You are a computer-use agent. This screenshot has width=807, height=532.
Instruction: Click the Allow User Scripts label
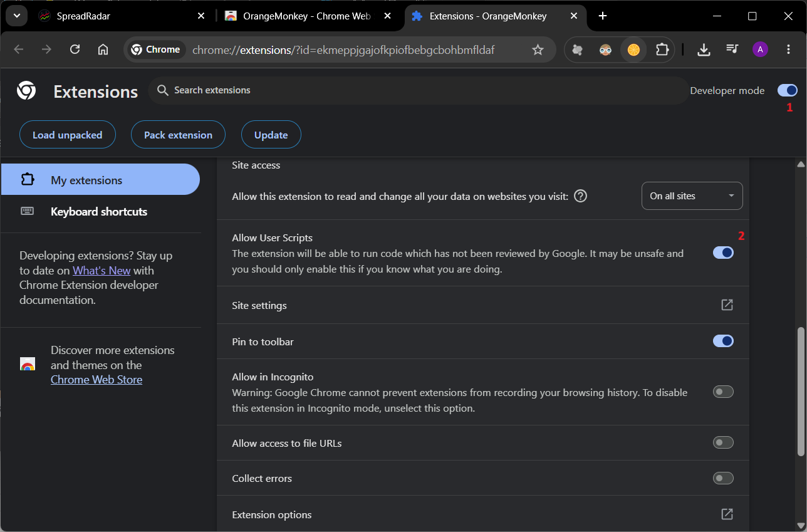coord(273,238)
